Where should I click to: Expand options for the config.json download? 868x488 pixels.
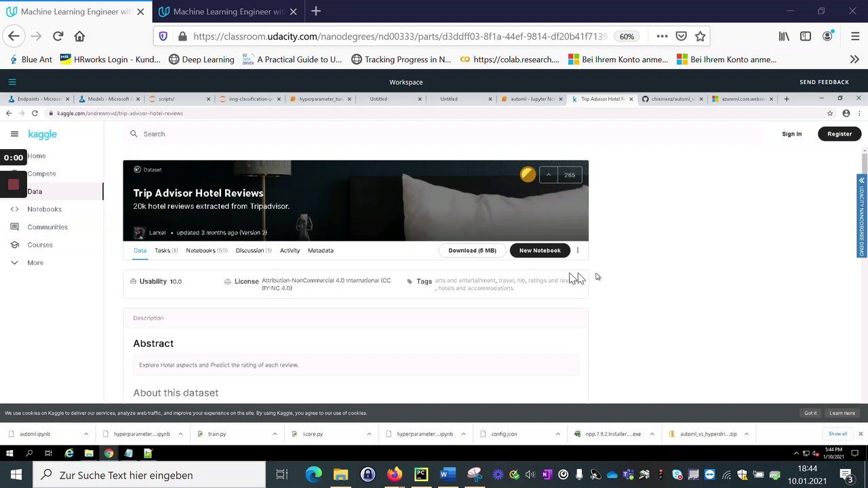click(557, 434)
